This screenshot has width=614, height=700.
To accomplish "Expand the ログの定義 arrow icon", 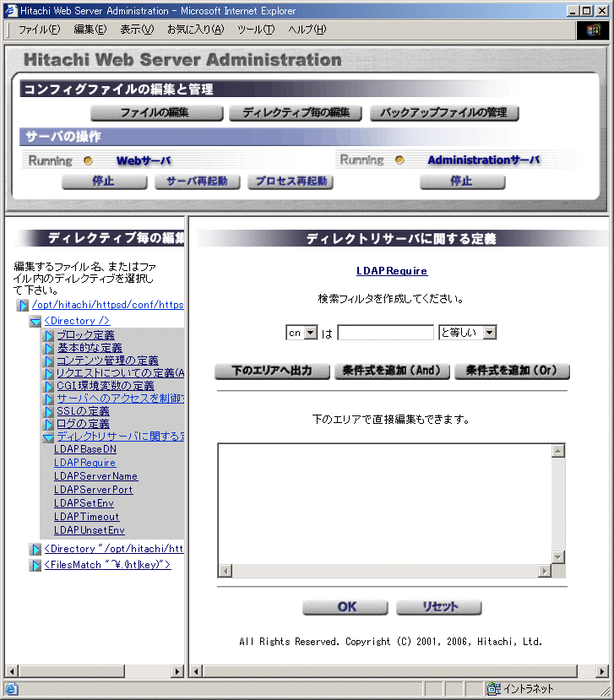I will pos(48,424).
